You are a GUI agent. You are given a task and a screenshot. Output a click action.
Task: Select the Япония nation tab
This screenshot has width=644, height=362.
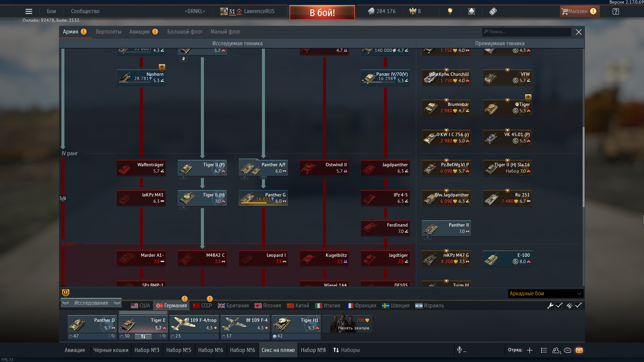268,305
